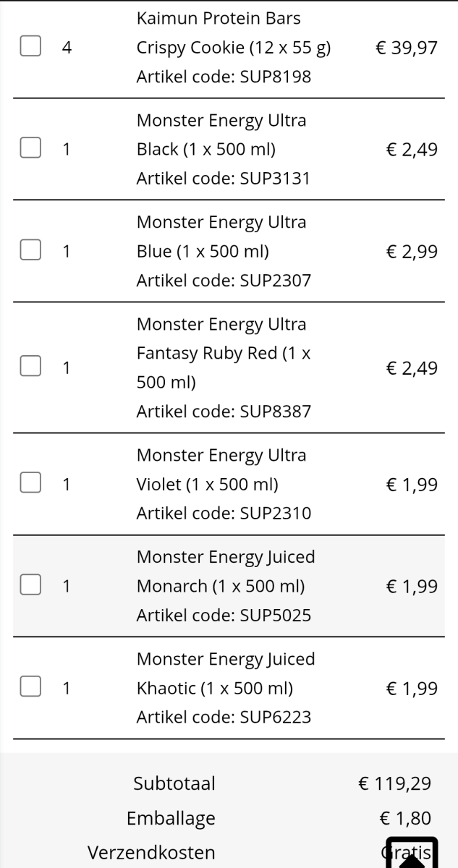Mark the Monster Energy Ultra Violet checkbox

point(30,483)
